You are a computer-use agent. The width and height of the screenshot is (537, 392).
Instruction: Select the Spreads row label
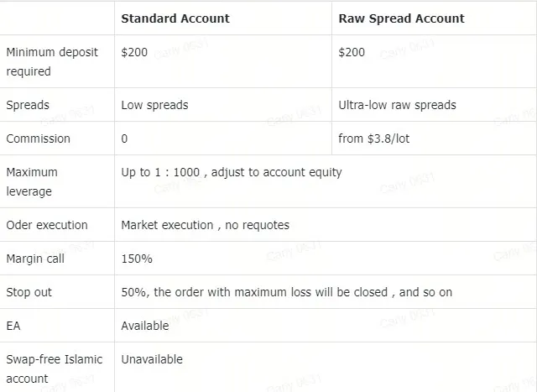28,105
